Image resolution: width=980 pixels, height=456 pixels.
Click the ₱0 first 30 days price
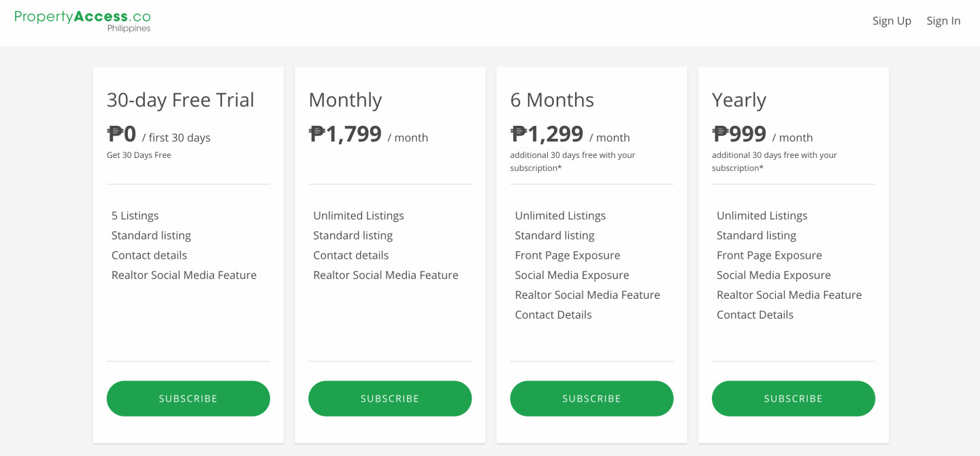coord(159,134)
